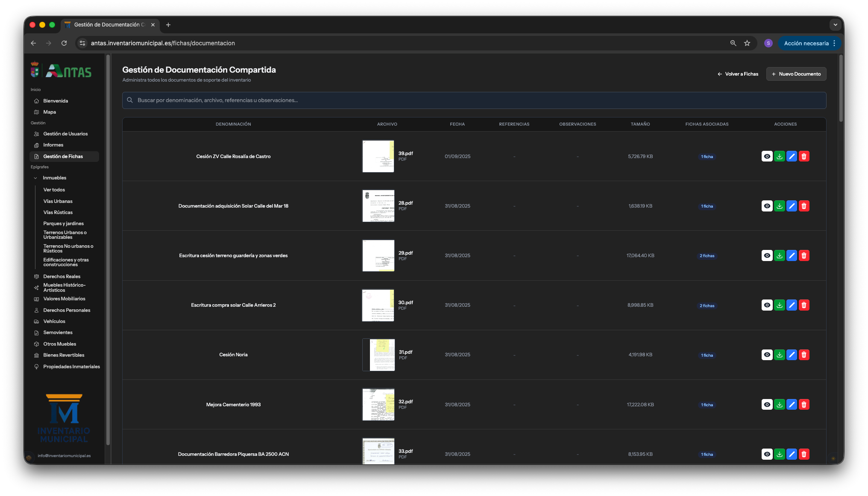868x496 pixels.
Task: Delete the Cesión Noria document
Action: point(804,355)
